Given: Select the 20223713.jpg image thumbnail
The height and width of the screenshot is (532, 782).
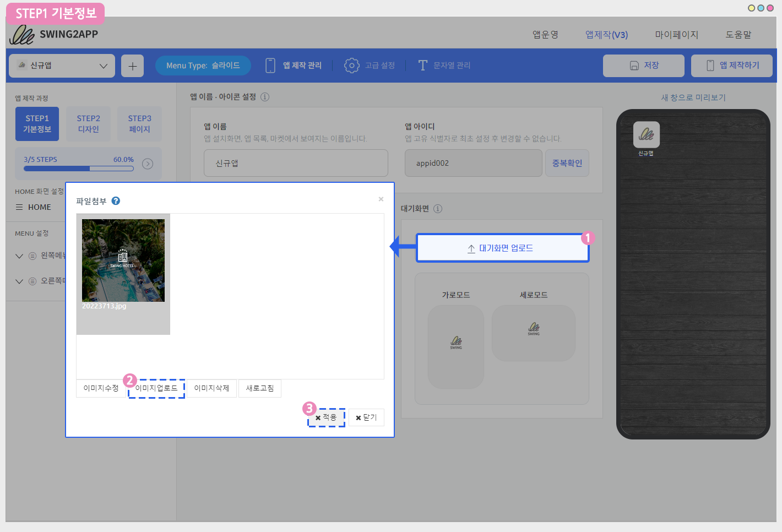Looking at the screenshot, I should (x=123, y=261).
